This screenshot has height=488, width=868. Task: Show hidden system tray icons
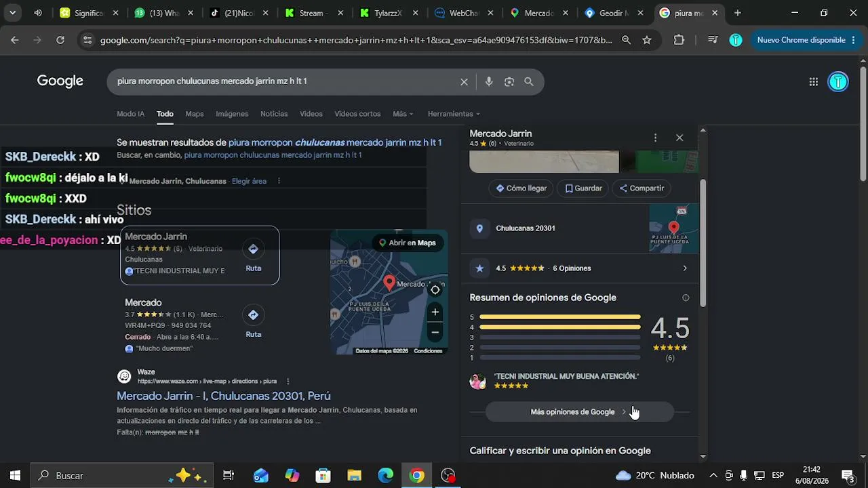(713, 476)
